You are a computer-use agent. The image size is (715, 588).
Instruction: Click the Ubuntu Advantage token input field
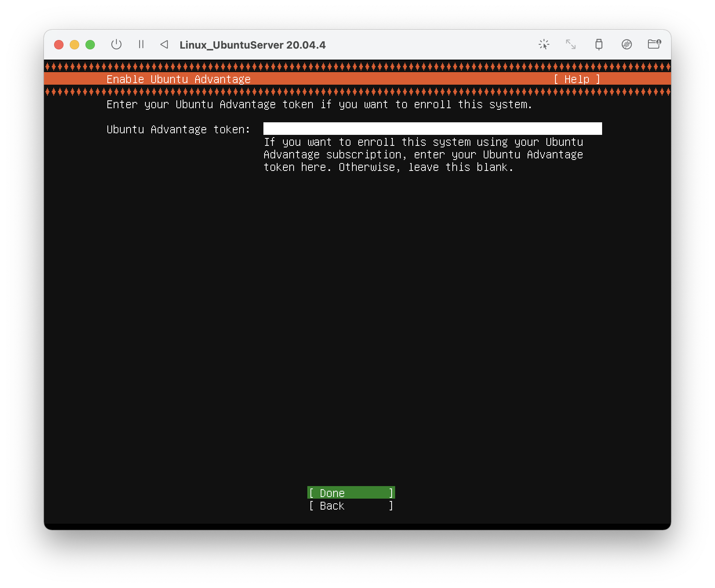tap(432, 129)
